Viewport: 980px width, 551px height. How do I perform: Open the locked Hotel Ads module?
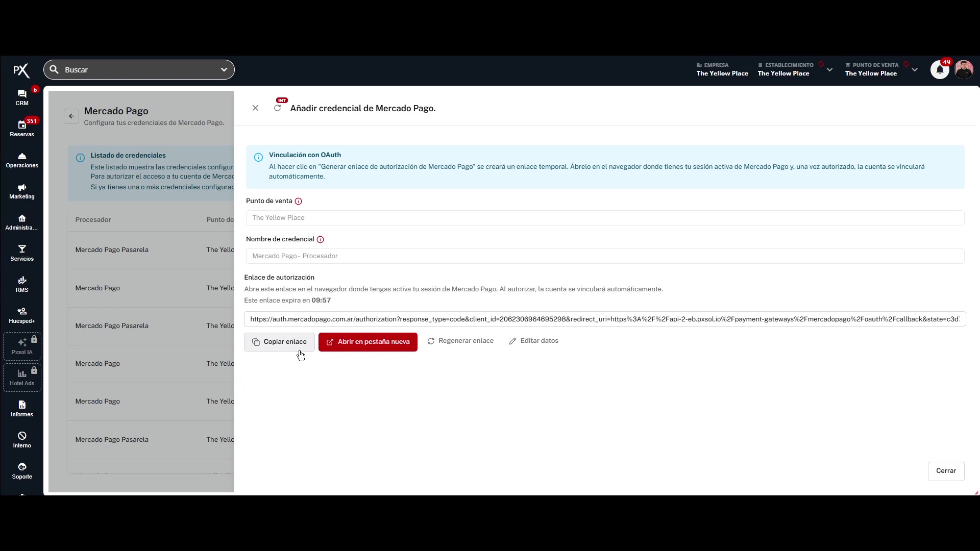tap(22, 378)
